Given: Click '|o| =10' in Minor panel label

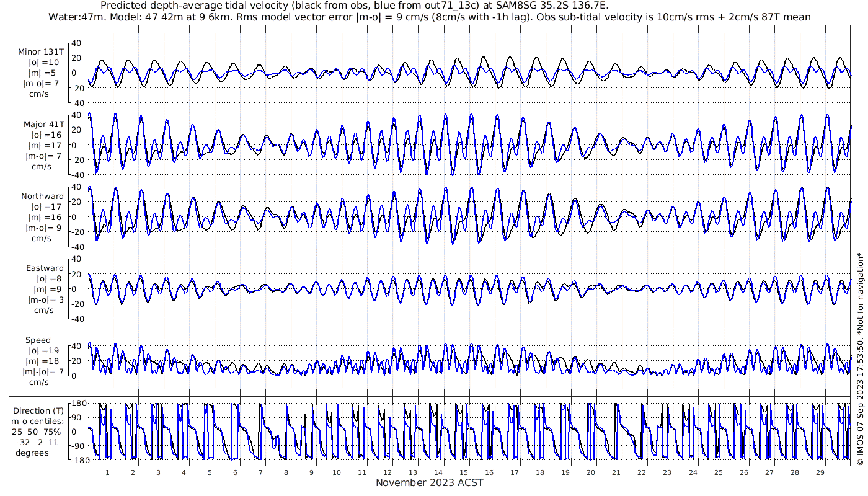Looking at the screenshot, I should (45, 63).
